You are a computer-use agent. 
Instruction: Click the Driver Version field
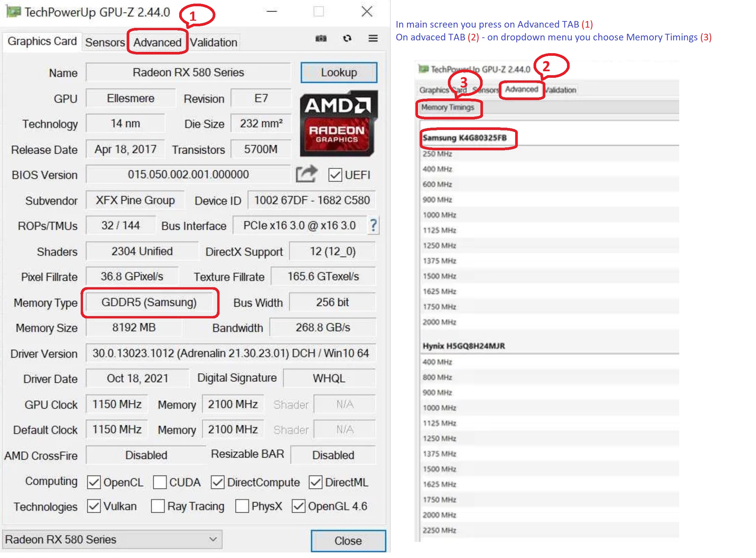point(231,354)
